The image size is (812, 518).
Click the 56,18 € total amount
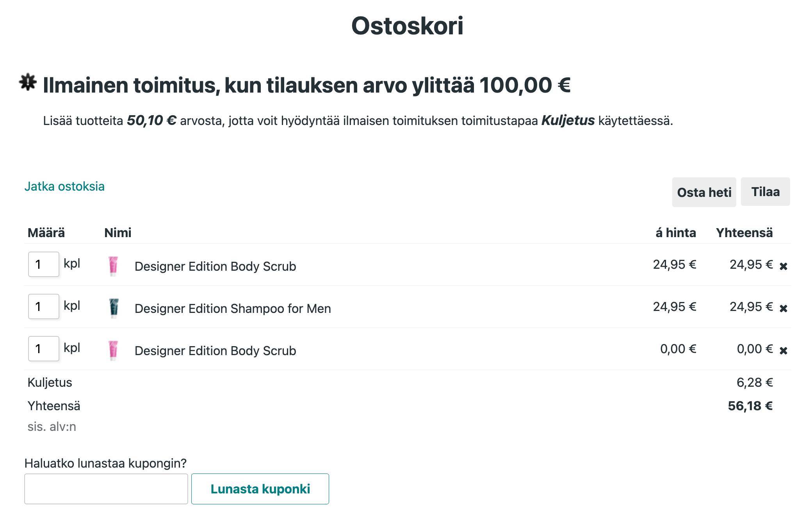click(x=750, y=406)
